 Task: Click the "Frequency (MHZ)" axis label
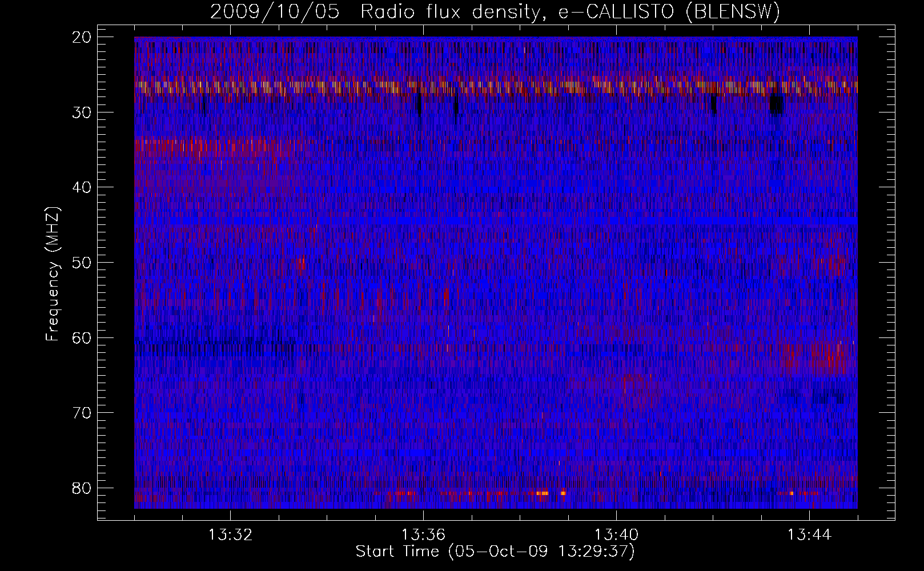click(x=53, y=274)
